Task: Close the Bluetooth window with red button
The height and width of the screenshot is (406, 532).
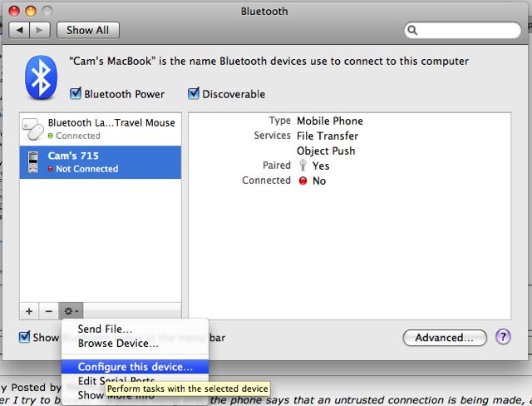Action: tap(14, 11)
